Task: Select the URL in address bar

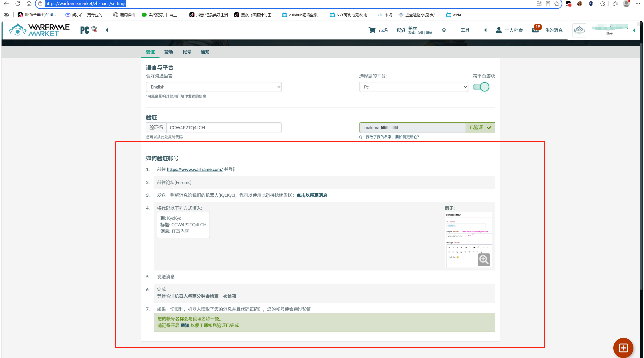Action: click(x=86, y=4)
